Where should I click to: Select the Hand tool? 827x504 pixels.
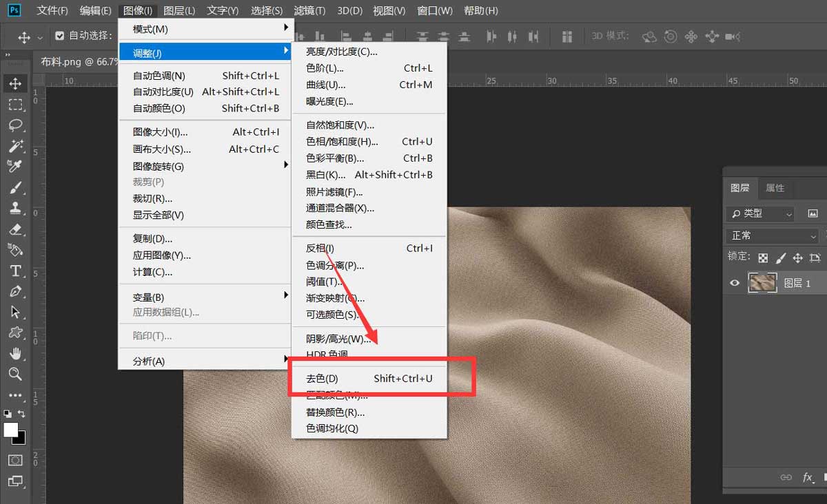tap(15, 354)
